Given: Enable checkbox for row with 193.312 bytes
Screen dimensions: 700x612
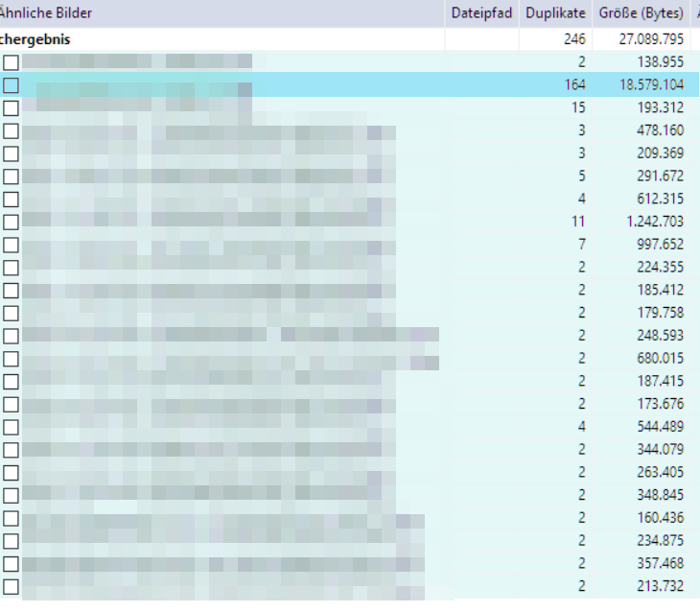Looking at the screenshot, I should click(x=11, y=108).
